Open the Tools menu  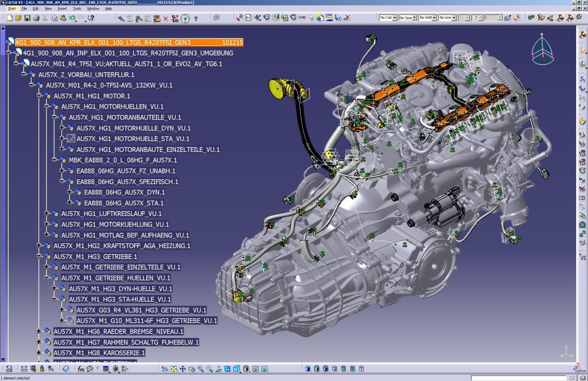(x=77, y=9)
